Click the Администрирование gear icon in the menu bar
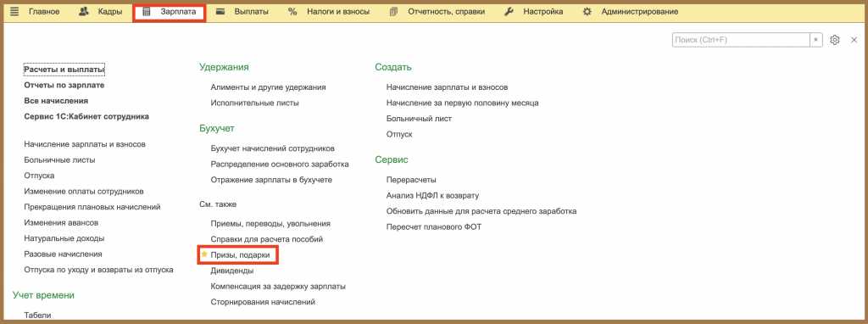The height and width of the screenshot is (324, 868). coord(587,12)
